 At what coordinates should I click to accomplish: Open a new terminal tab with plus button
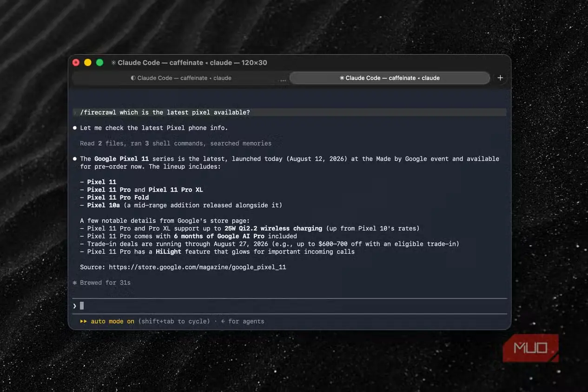click(x=500, y=78)
